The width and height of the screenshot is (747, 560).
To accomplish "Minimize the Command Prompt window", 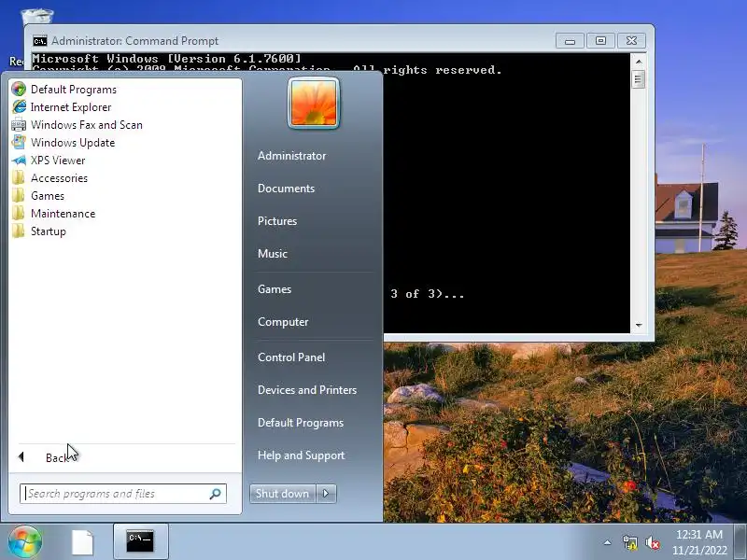I will coord(570,41).
